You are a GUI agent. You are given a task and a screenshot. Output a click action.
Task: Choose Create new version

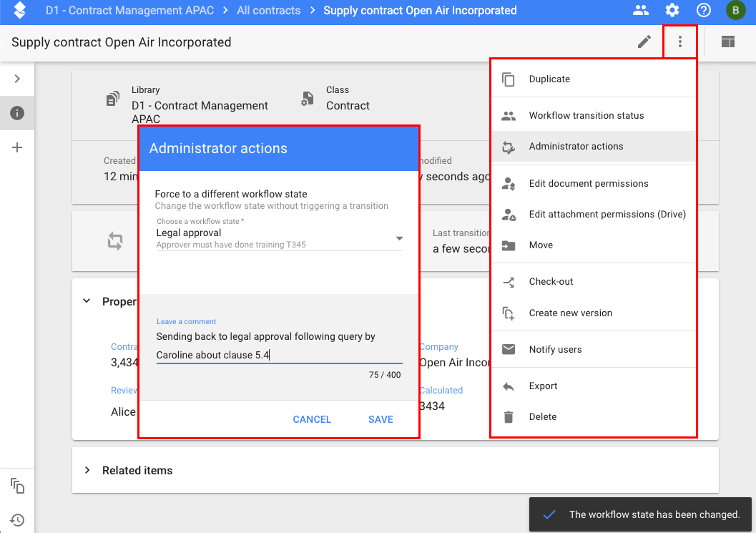click(x=593, y=313)
